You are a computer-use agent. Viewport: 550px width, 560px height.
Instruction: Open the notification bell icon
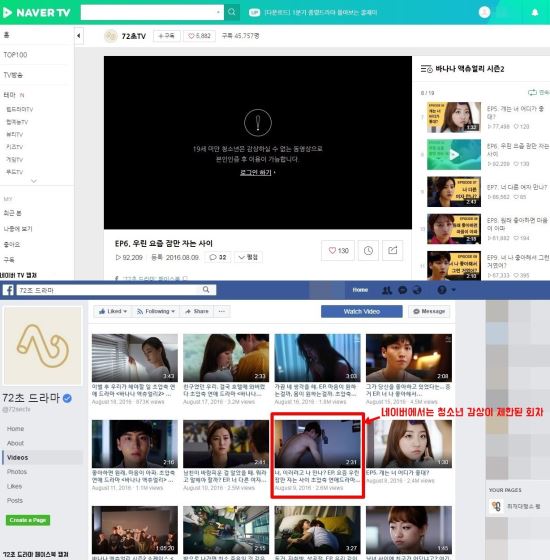tap(535, 12)
